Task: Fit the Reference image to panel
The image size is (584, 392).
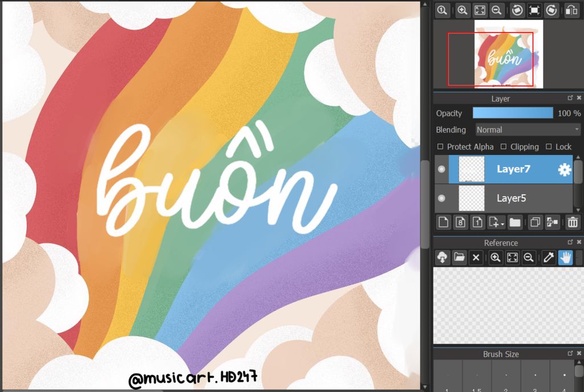Action: coord(512,258)
